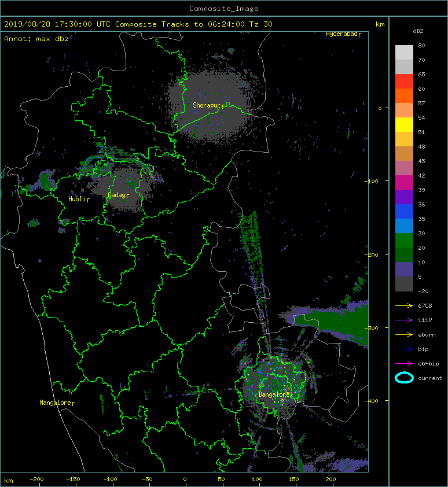The width and height of the screenshot is (448, 487).
Task: Click the yellow 51 dBZ color swatch
Action: tap(404, 125)
